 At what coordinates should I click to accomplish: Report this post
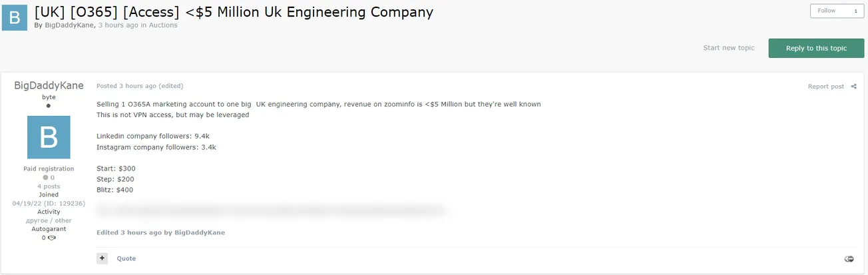point(825,87)
